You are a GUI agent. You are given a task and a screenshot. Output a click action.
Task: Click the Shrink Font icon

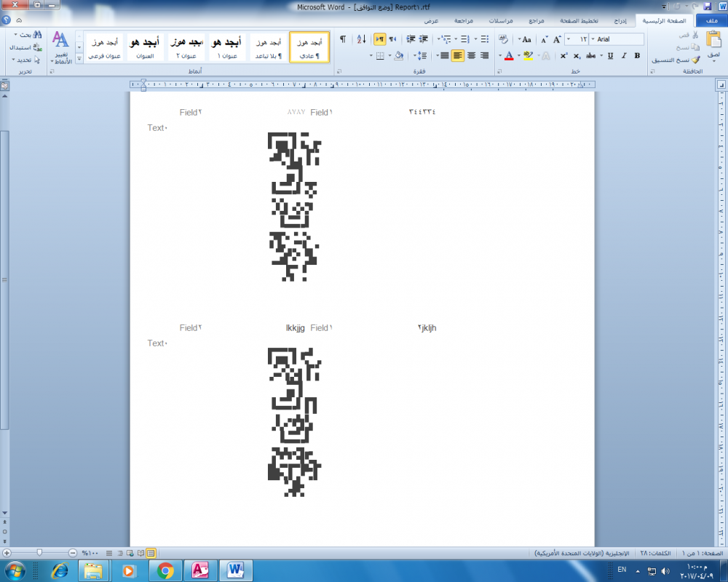544,39
